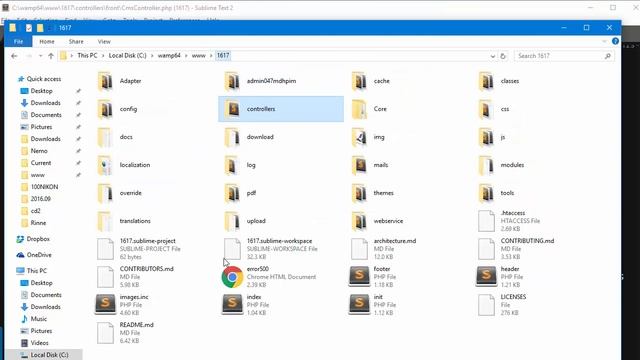Select the .htaccess file

click(509, 221)
